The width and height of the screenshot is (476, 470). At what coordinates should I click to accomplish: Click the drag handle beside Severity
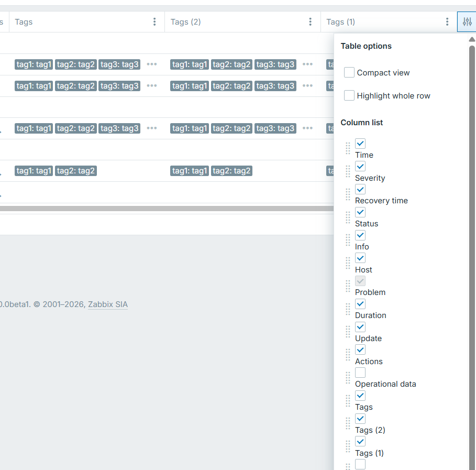pyautogui.click(x=348, y=172)
